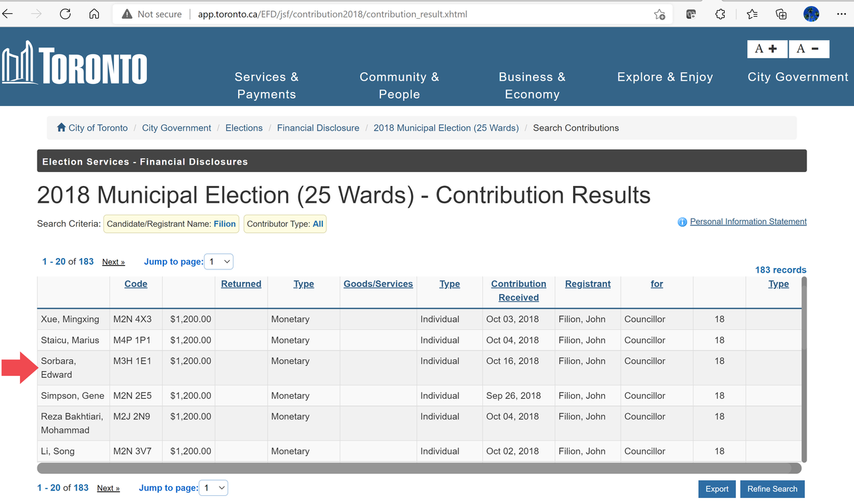Open bottom Jump to page dropdown
The width and height of the screenshot is (854, 504).
point(214,488)
